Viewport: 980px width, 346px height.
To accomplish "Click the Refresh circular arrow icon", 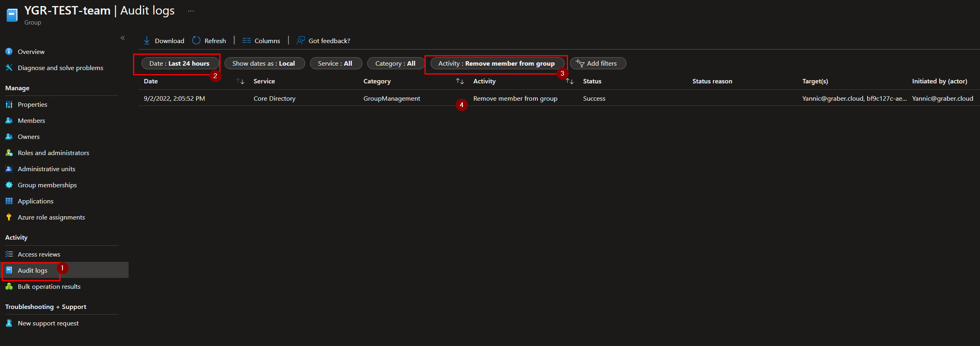I will tap(196, 41).
